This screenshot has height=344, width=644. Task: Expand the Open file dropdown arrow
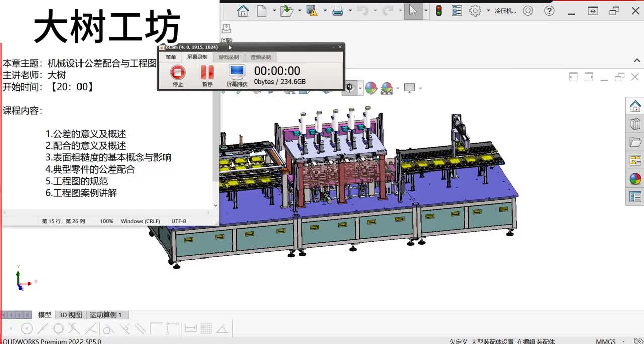(299, 10)
